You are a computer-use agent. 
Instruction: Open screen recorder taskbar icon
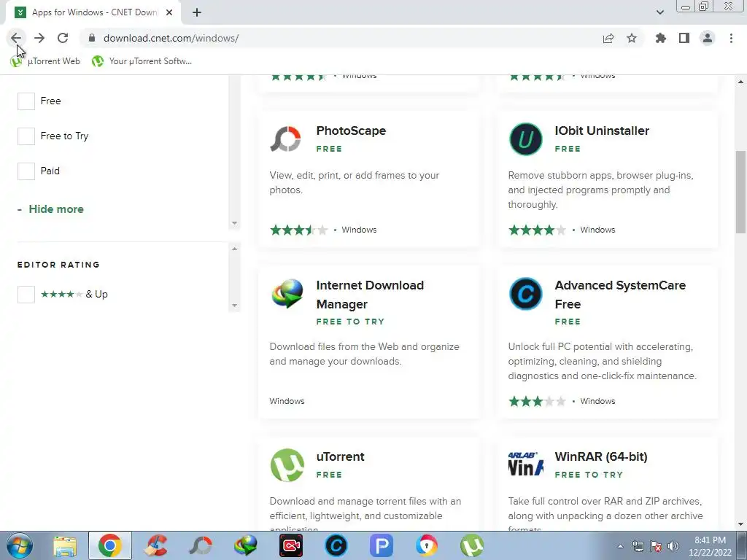pyautogui.click(x=291, y=545)
